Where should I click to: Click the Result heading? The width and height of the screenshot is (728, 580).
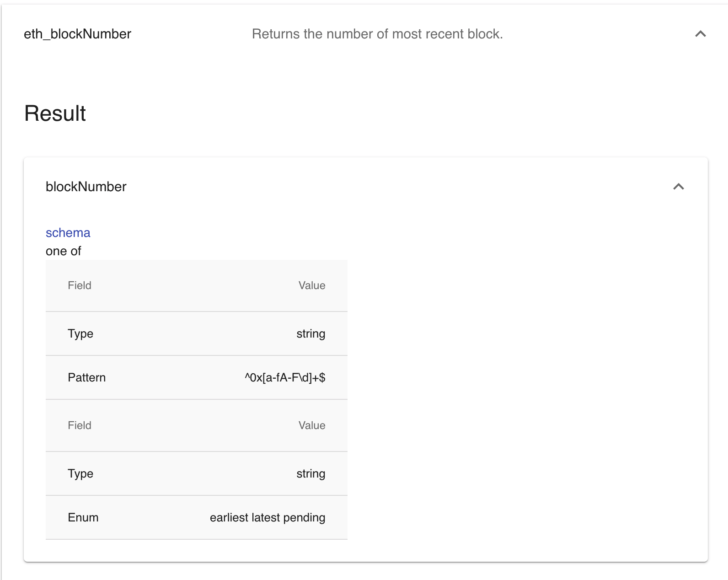[x=55, y=113]
